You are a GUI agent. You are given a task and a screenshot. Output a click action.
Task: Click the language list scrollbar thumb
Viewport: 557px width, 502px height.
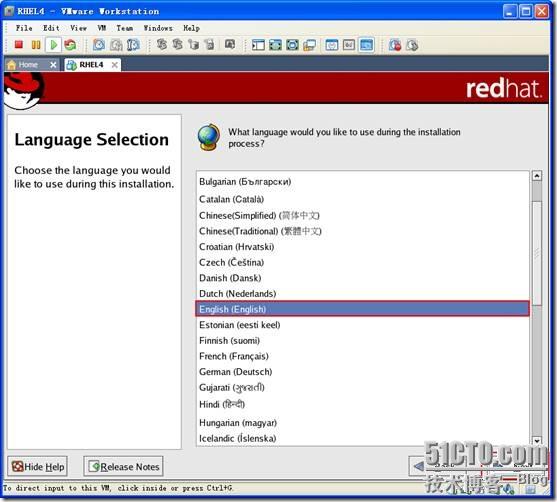tap(537, 252)
